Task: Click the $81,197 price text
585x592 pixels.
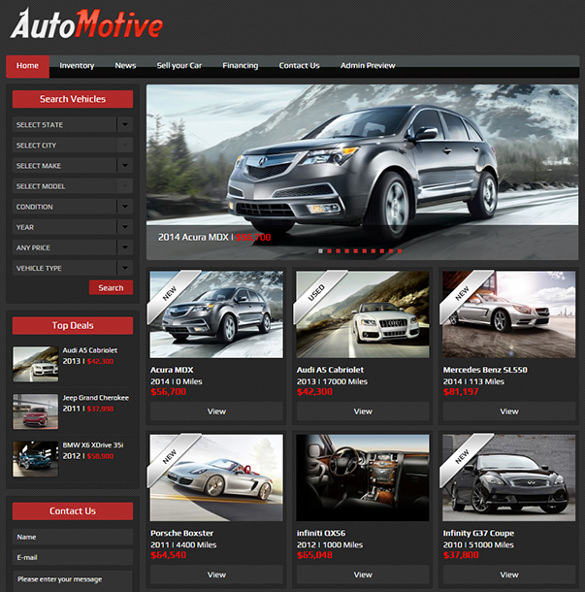Action: click(461, 392)
